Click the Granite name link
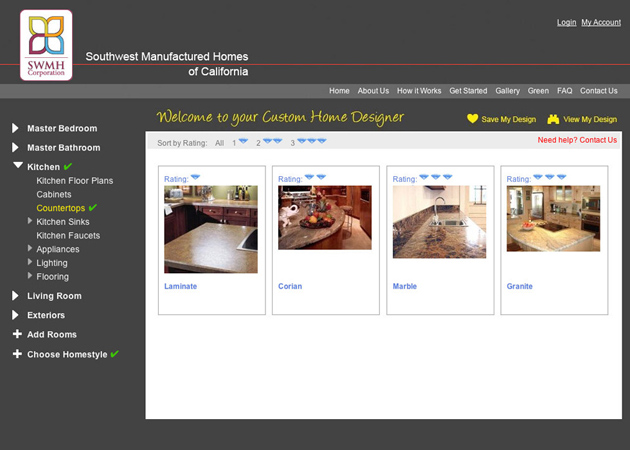 pyautogui.click(x=520, y=286)
